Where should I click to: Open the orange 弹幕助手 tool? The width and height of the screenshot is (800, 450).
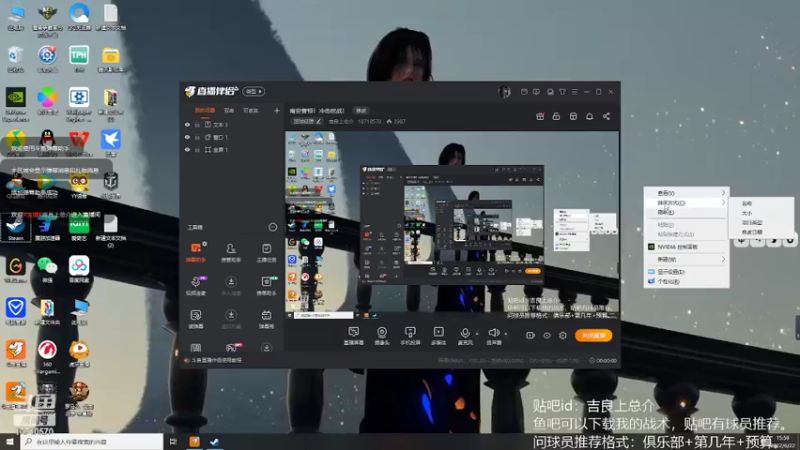[196, 253]
